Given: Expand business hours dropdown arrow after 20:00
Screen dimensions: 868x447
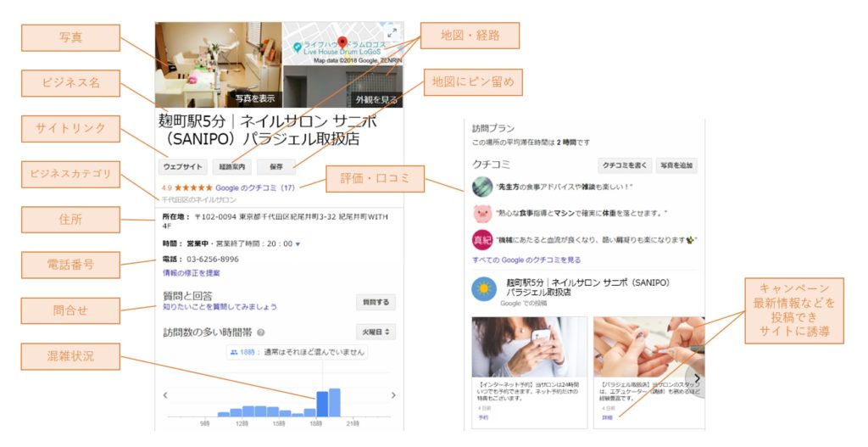Looking at the screenshot, I should 298,244.
